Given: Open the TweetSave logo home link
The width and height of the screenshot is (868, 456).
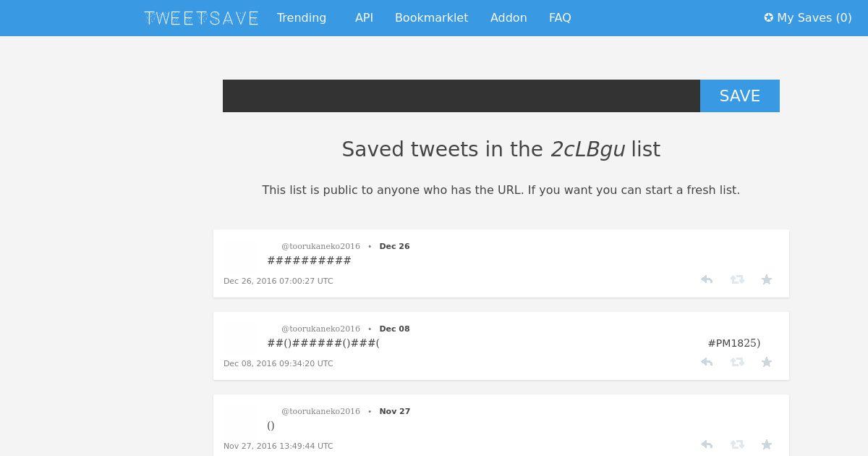Looking at the screenshot, I should point(201,18).
